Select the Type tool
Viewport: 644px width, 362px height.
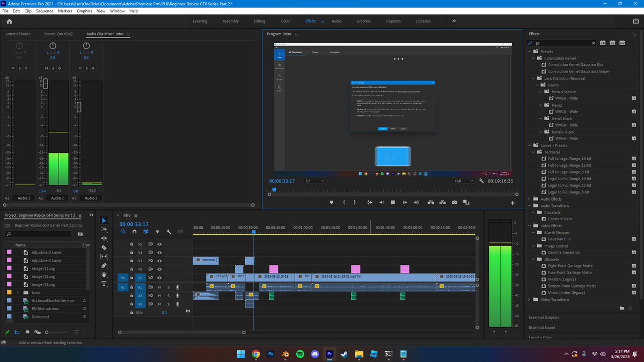pyautogui.click(x=104, y=284)
